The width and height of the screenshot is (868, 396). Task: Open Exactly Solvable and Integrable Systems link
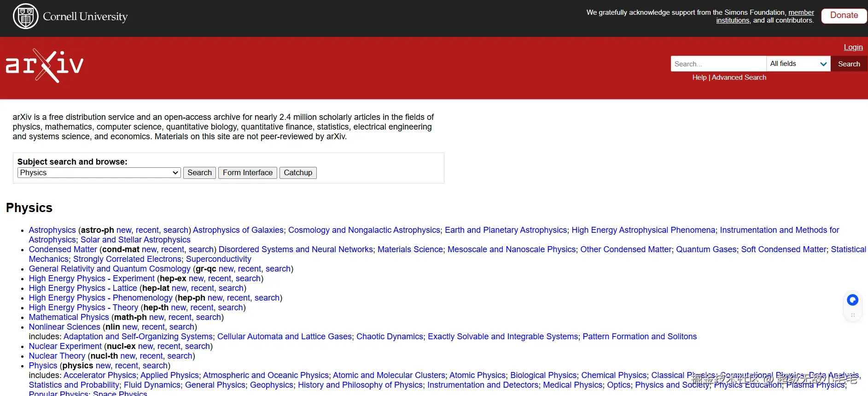(503, 337)
